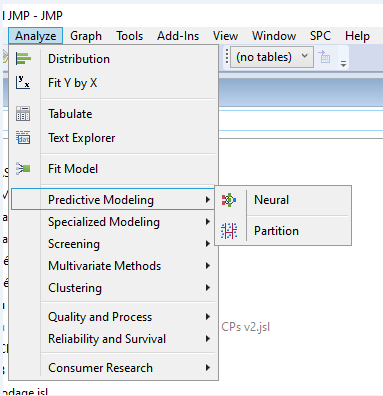Image resolution: width=383 pixels, height=396 pixels.
Task: Open the Add-Ins menu
Action: click(x=178, y=36)
